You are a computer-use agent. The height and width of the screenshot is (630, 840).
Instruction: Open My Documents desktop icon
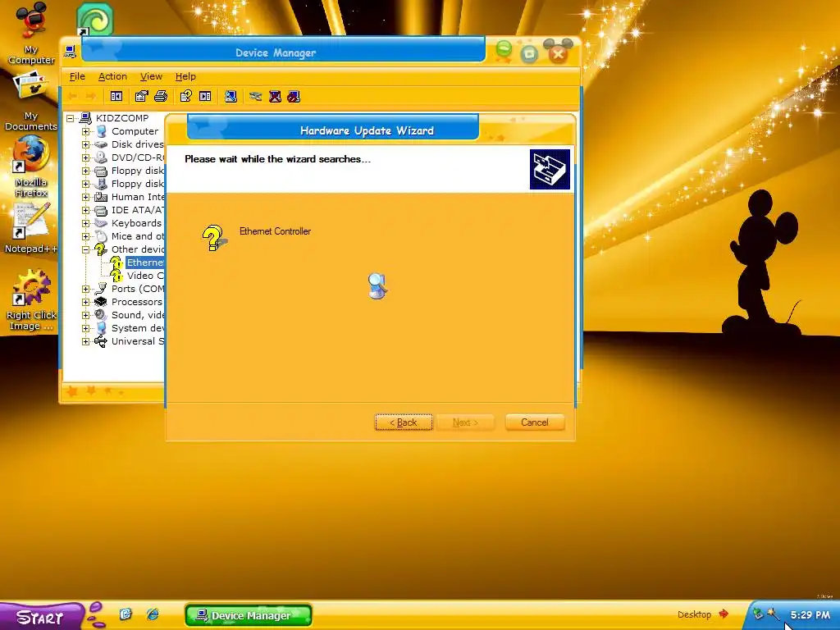[x=31, y=102]
